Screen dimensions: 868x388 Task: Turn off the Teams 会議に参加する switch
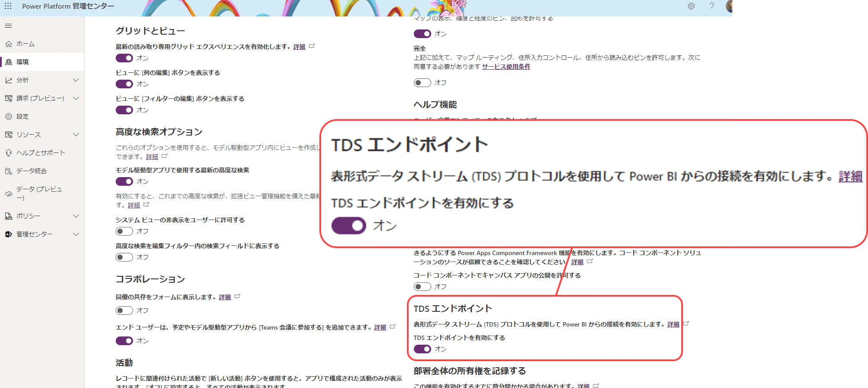pyautogui.click(x=124, y=341)
